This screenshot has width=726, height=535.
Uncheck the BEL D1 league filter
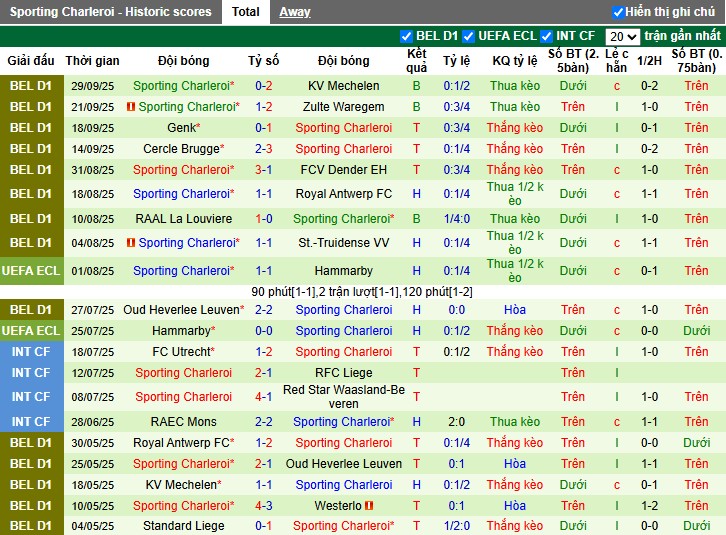(406, 36)
